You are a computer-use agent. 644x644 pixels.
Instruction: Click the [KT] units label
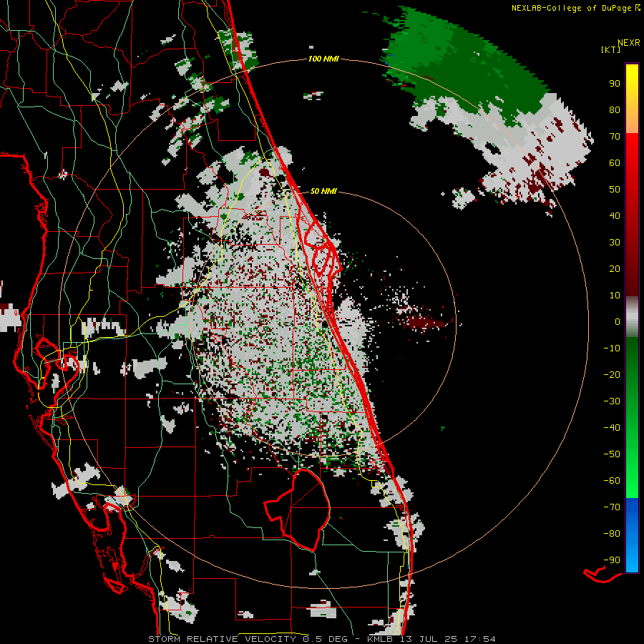point(610,49)
